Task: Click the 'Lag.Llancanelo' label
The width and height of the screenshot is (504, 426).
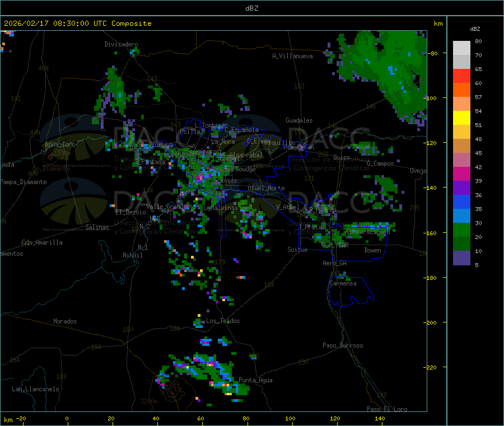Action: (x=36, y=389)
